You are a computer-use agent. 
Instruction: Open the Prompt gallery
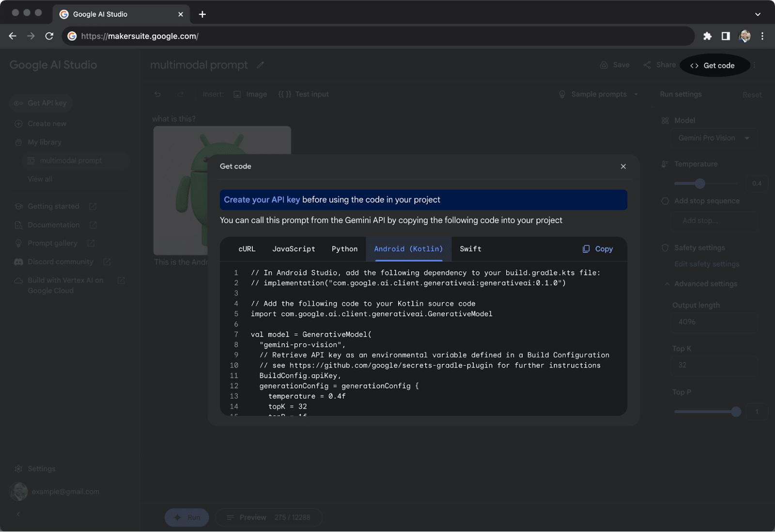(x=54, y=243)
